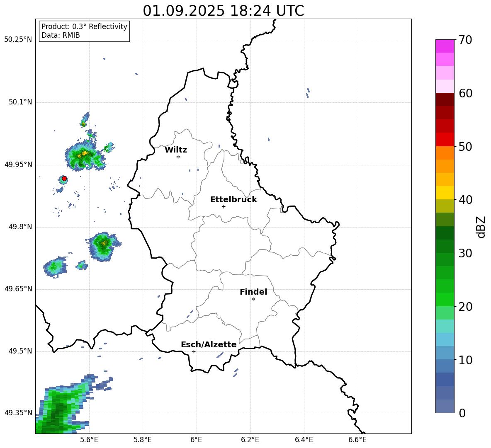Pick the magenta swatch at top of colorbar
The height and width of the screenshot is (448, 491).
click(x=445, y=46)
